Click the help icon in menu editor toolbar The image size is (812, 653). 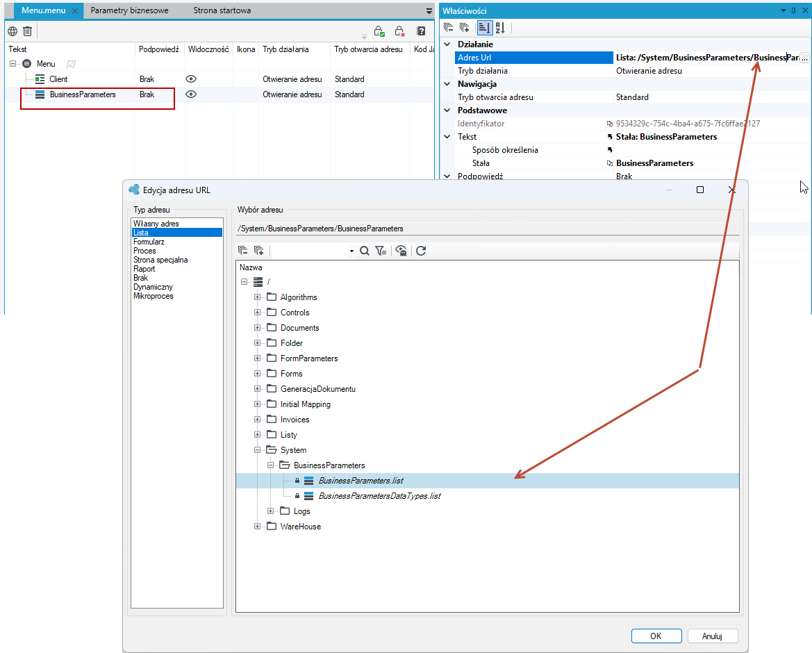(x=421, y=31)
